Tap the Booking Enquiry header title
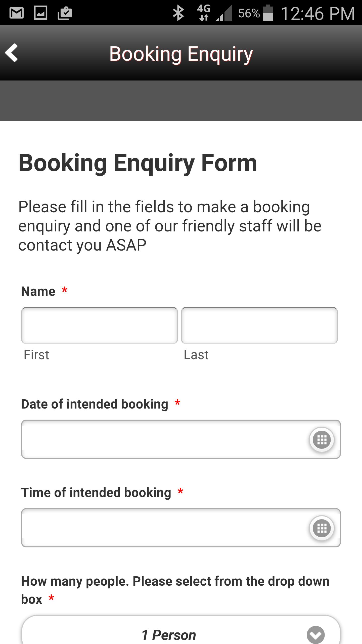362x644 pixels. (x=181, y=54)
